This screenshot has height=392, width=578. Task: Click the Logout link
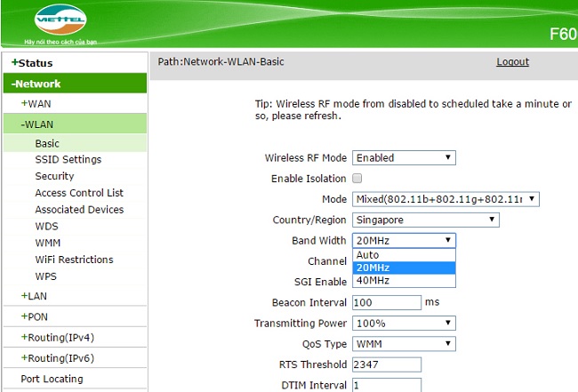(512, 62)
